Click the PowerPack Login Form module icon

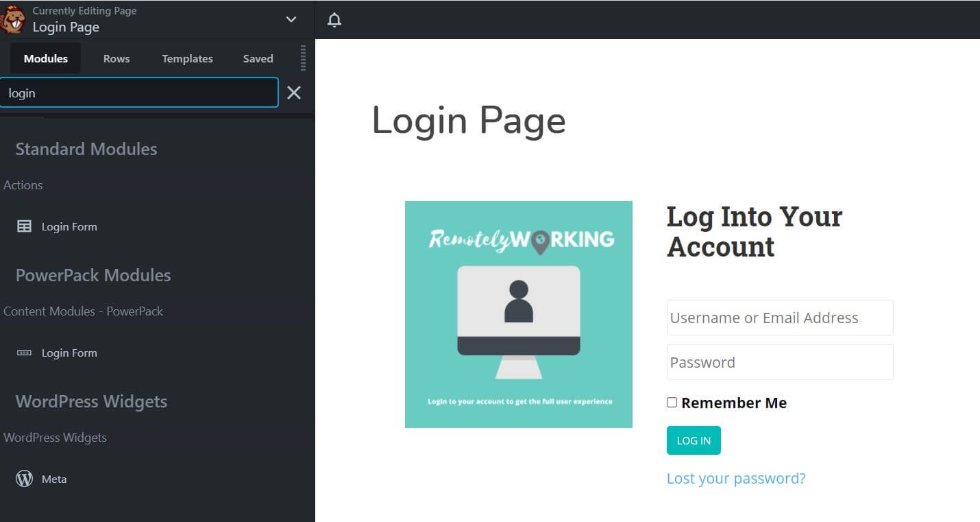(24, 353)
